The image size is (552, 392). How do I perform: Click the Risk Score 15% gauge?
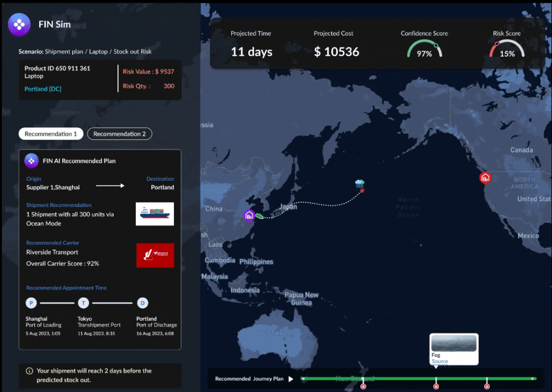pyautogui.click(x=507, y=49)
